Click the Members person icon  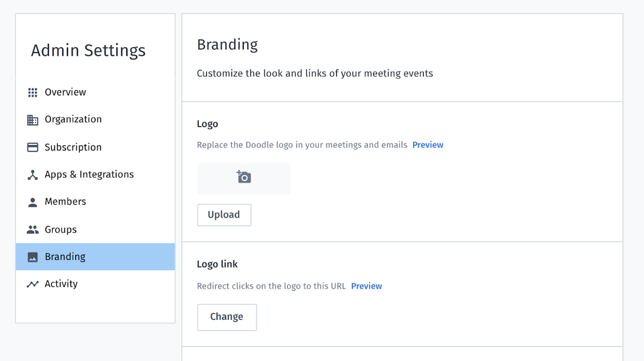click(33, 202)
